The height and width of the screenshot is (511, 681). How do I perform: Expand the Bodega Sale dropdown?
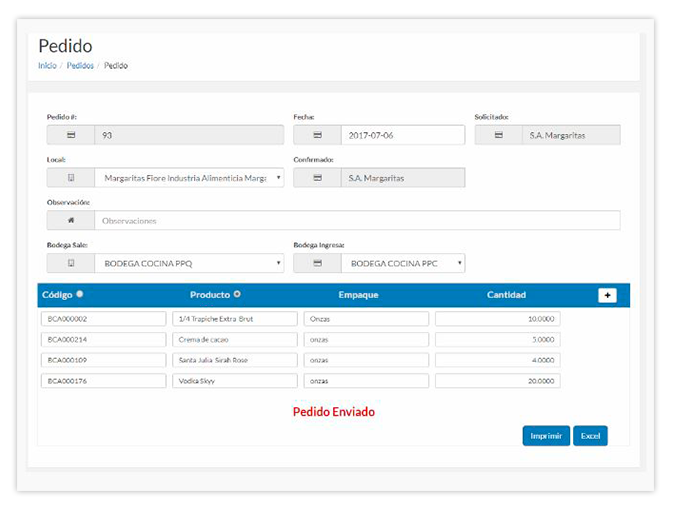click(x=190, y=263)
